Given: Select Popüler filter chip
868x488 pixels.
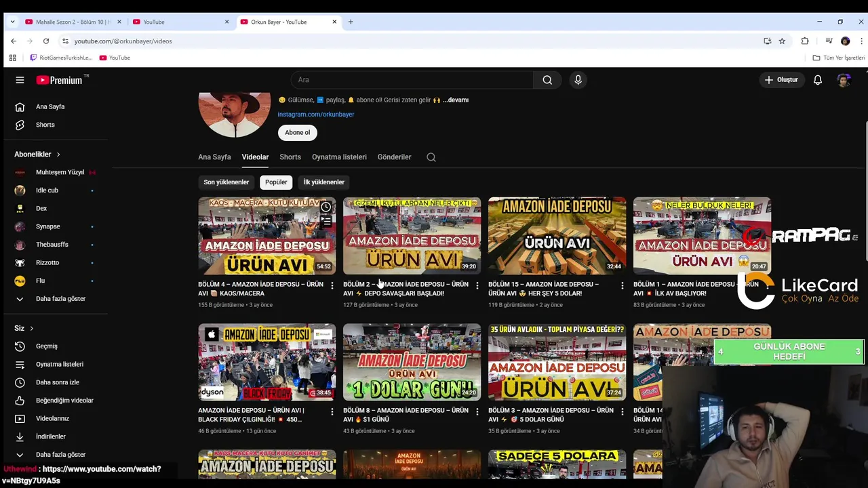Looking at the screenshot, I should (x=276, y=182).
